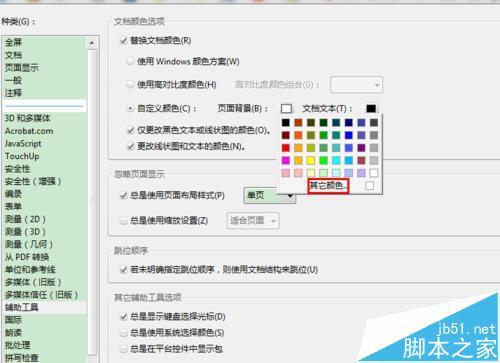Pick the white swatch beside 其它颜色
Image resolution: width=500 pixels, height=363 pixels.
coord(369,186)
